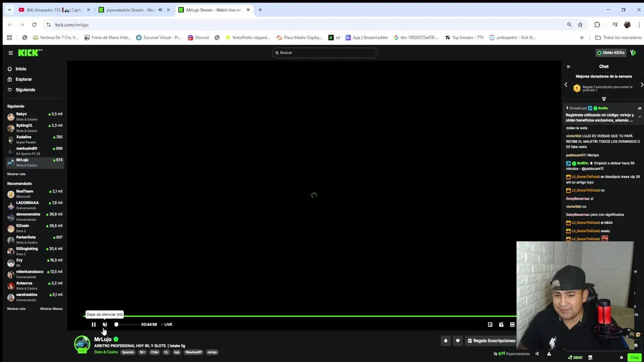Go back in the browser

point(10,25)
